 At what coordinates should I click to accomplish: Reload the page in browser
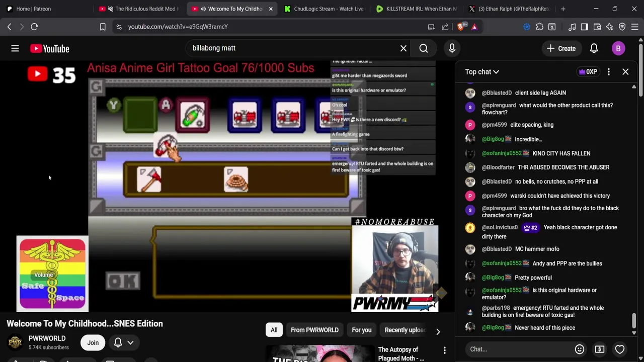pos(34,27)
